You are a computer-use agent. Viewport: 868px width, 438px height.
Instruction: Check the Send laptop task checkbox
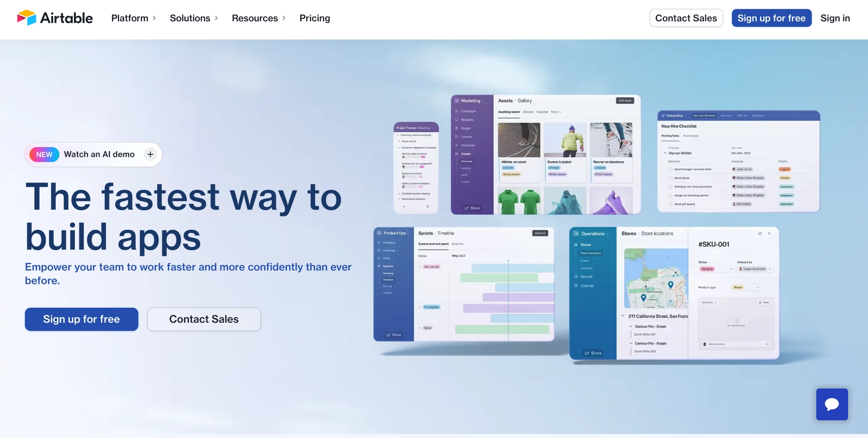pos(670,178)
